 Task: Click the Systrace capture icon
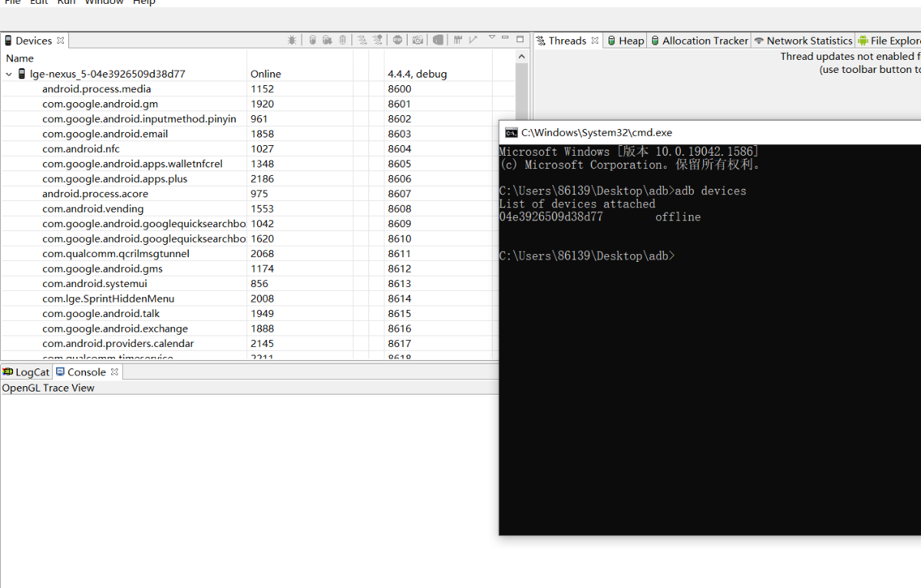[x=457, y=40]
